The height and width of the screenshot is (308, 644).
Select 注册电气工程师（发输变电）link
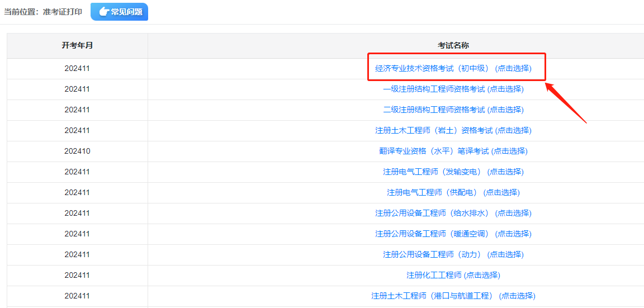pyautogui.click(x=453, y=172)
